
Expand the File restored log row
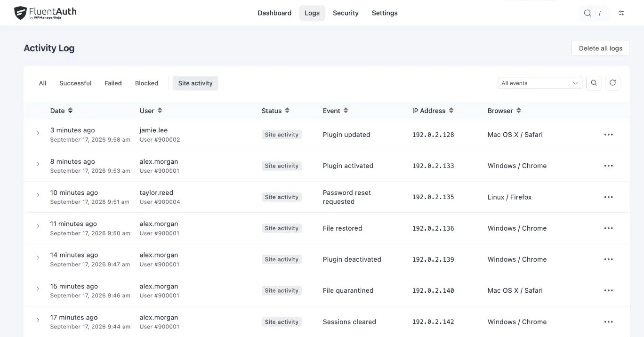point(38,226)
